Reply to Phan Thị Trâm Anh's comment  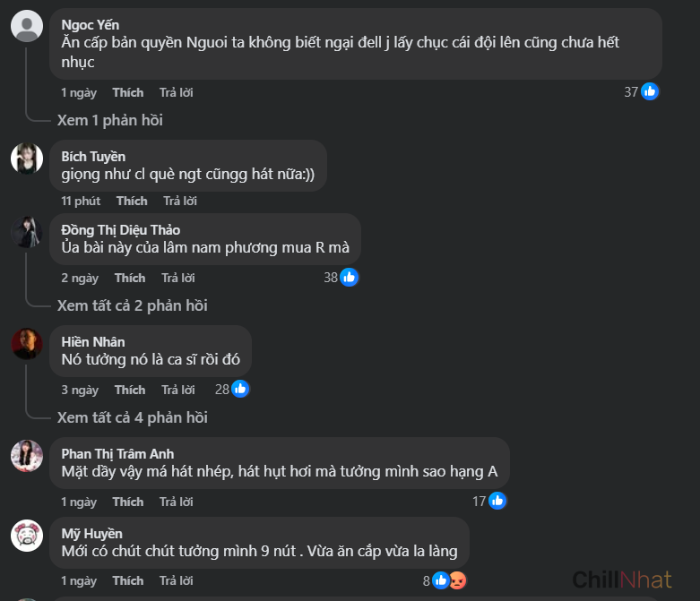[x=177, y=502]
